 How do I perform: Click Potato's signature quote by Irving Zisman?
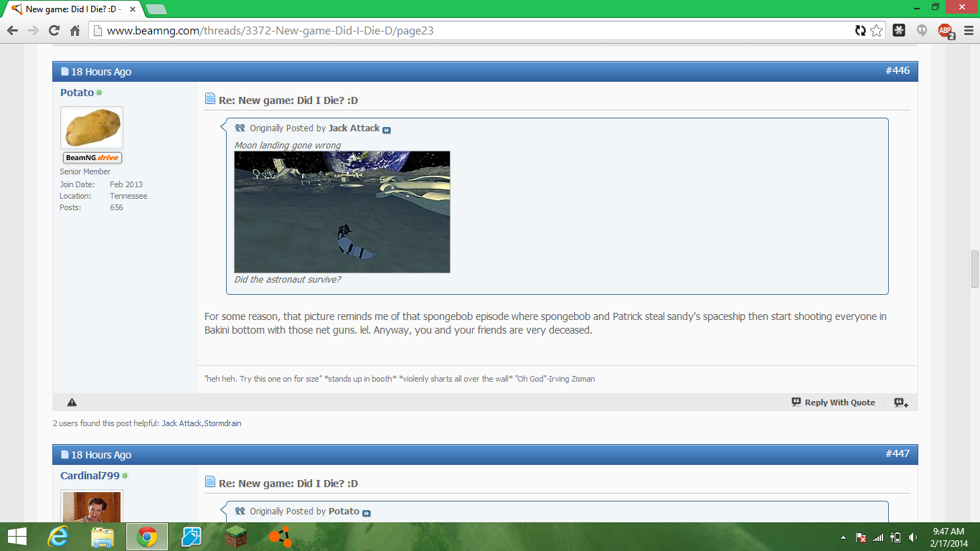pyautogui.click(x=400, y=379)
